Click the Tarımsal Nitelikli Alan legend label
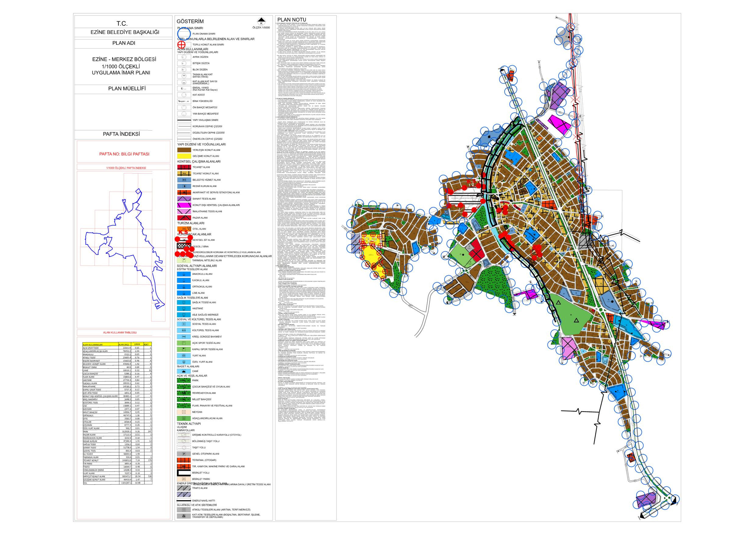This screenshot has height=534, width=756. 207,261
